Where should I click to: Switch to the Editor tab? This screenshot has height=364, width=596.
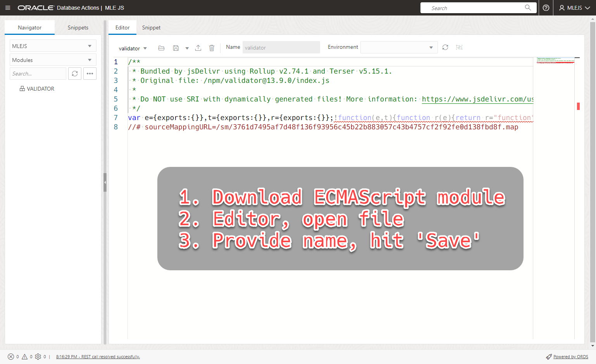(122, 27)
